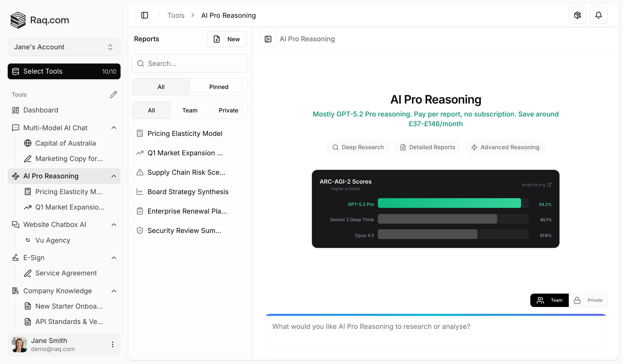
Task: Click the GPT-5.2 Pro green score bar
Action: click(x=449, y=203)
